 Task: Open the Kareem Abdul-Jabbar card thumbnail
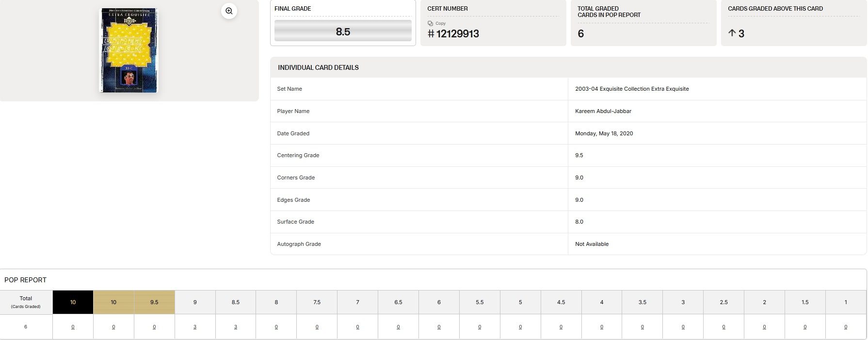(x=129, y=50)
